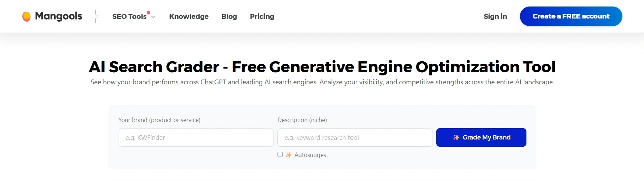644x182 pixels.
Task: Click the arrow divider beside the logo
Action: [97, 16]
